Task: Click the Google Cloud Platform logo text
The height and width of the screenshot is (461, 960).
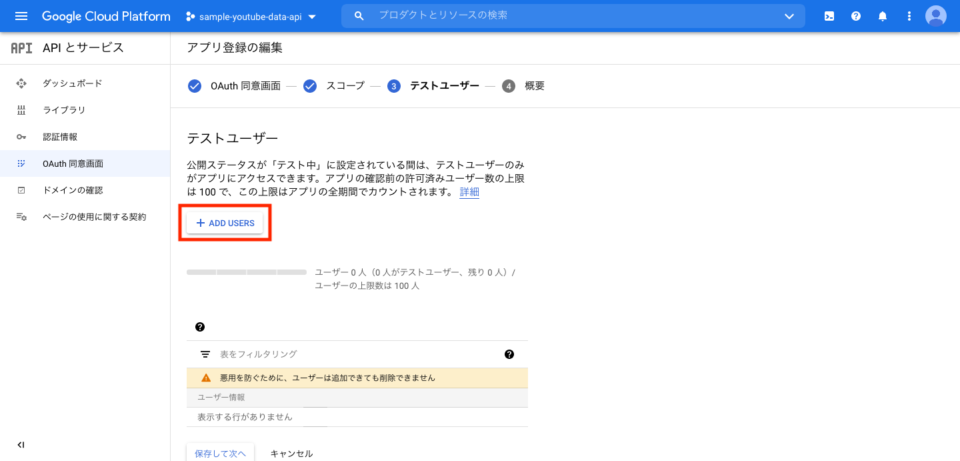Action: point(106,17)
